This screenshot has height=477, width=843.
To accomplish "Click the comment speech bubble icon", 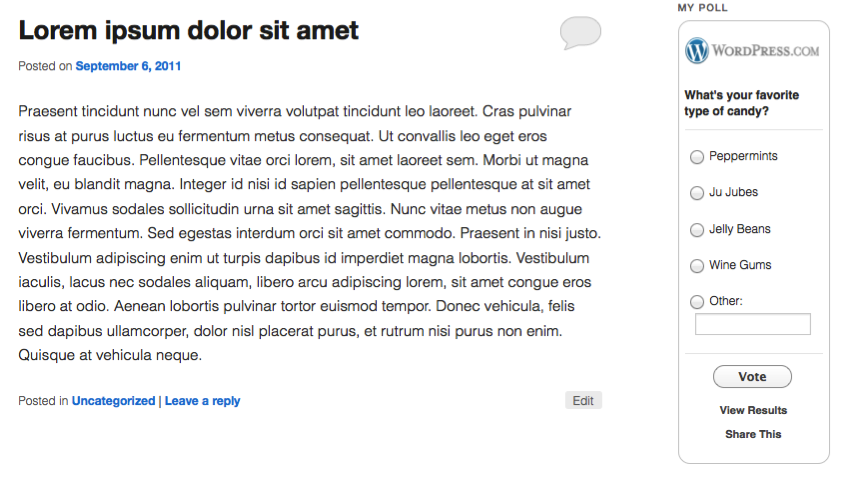I will (580, 32).
